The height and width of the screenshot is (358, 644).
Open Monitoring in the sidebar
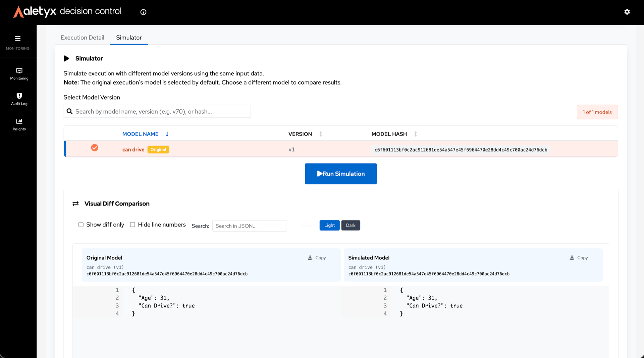pyautogui.click(x=19, y=74)
